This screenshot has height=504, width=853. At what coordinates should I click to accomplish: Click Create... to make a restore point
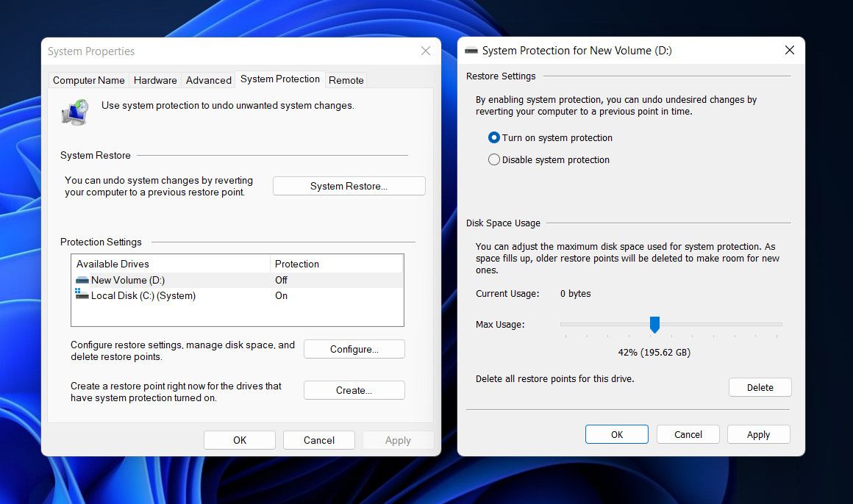pos(354,390)
